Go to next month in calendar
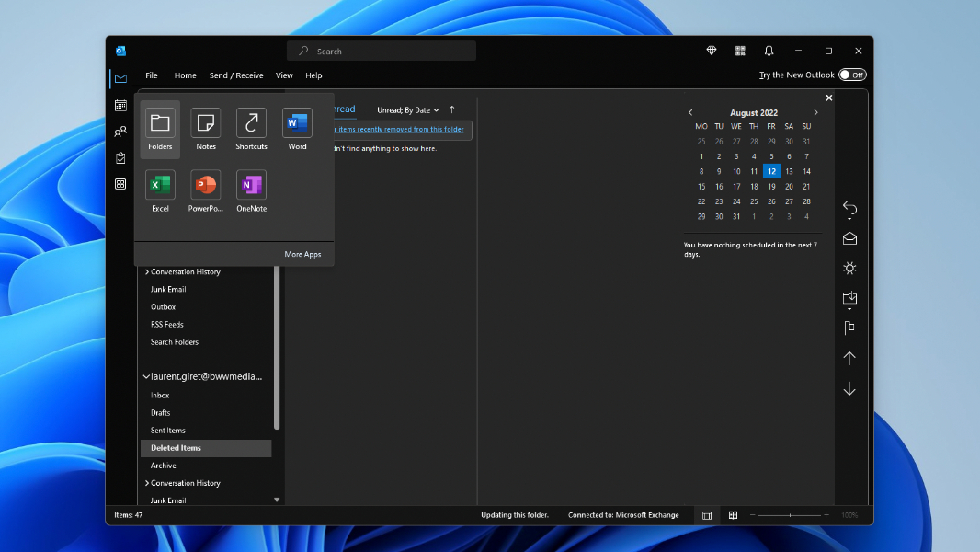980x552 pixels. click(815, 112)
